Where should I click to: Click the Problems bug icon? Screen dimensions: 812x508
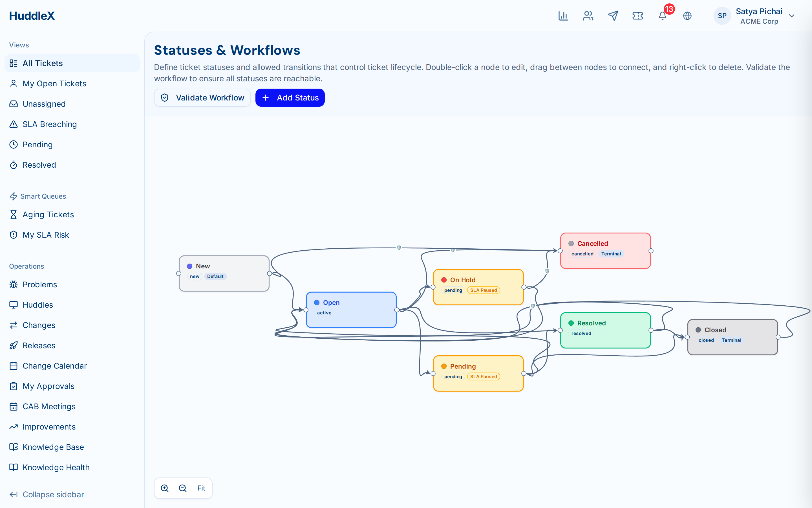14,284
